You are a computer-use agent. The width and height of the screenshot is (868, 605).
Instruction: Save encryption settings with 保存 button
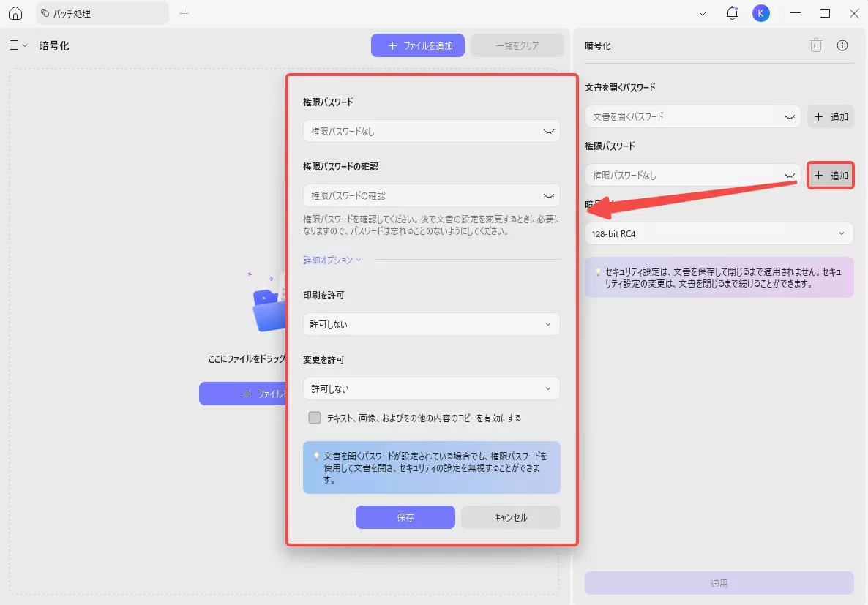[x=405, y=516]
